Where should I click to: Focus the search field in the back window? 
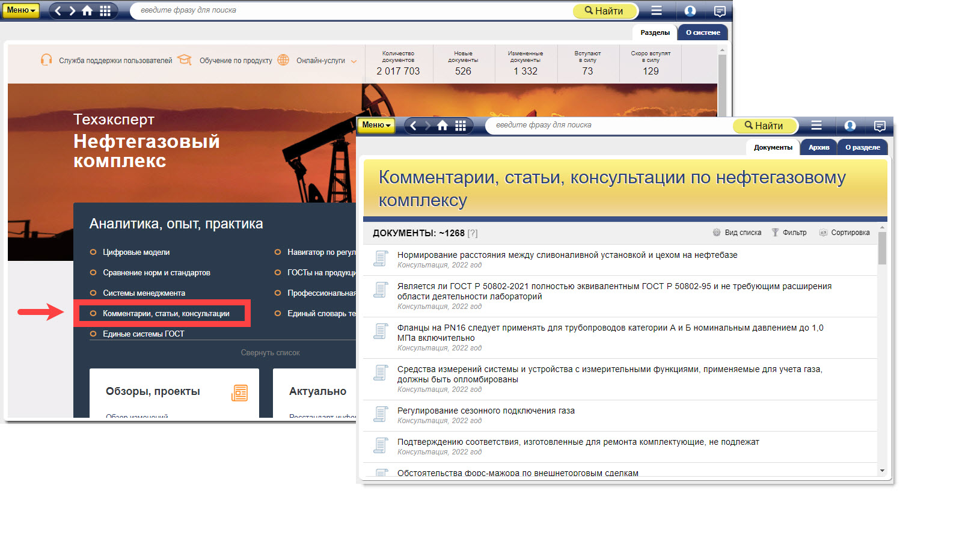click(x=352, y=10)
